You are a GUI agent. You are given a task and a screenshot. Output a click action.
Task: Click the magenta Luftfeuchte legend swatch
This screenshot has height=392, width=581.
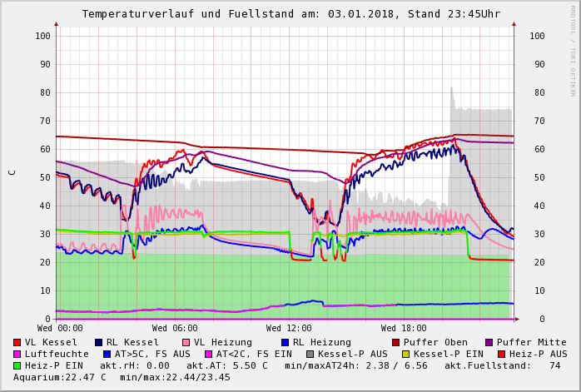click(17, 354)
